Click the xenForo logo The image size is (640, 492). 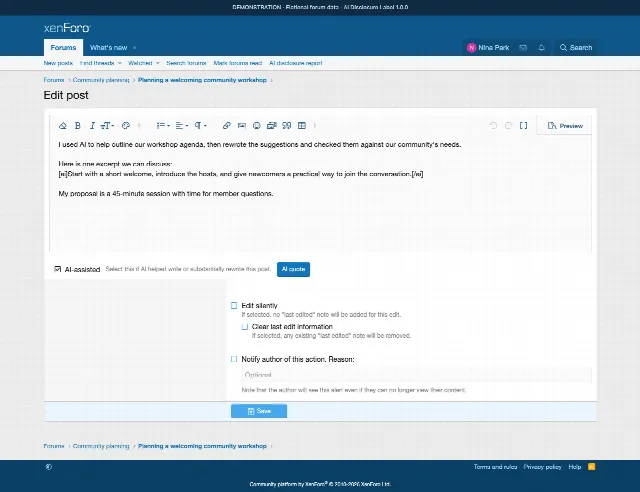click(x=67, y=28)
